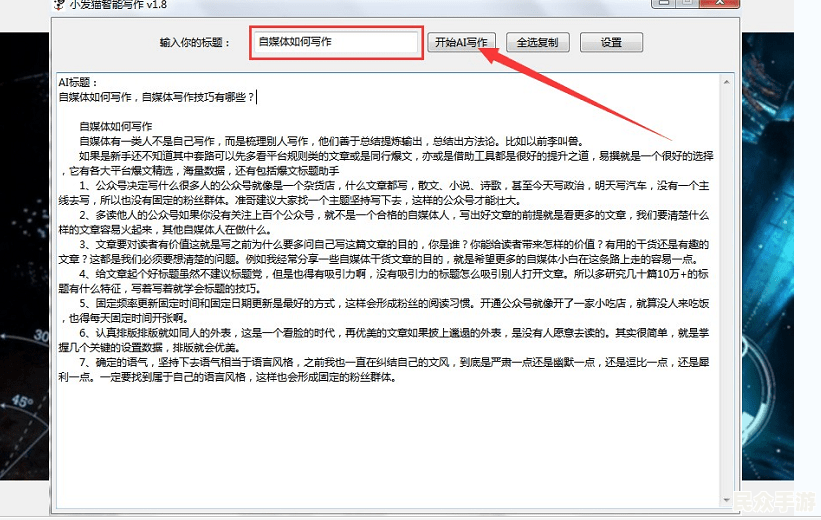
Task: Click the title input field containing 自媒体如何写作
Action: [x=336, y=42]
